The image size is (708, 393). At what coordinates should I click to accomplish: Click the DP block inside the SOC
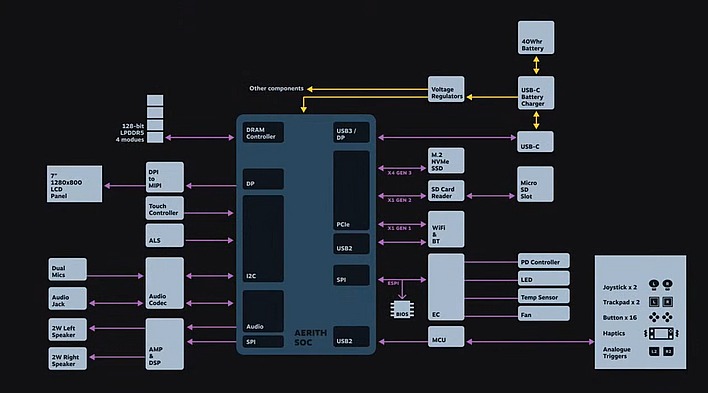(263, 179)
